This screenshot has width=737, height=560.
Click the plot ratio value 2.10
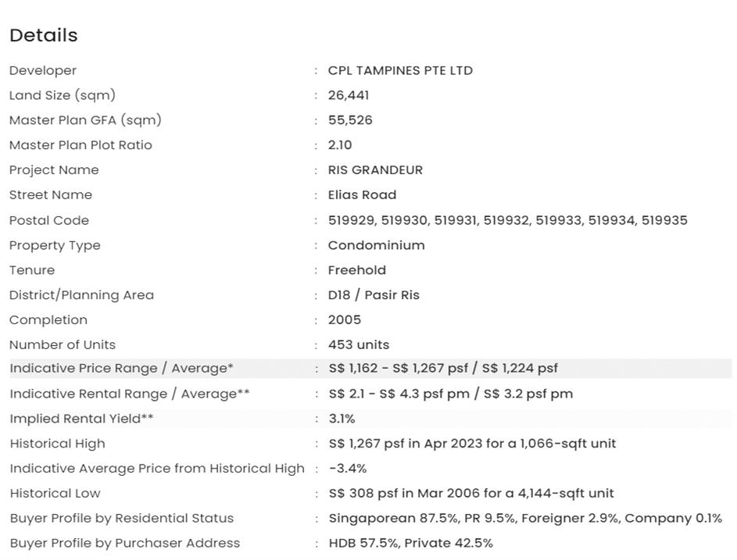pyautogui.click(x=340, y=145)
